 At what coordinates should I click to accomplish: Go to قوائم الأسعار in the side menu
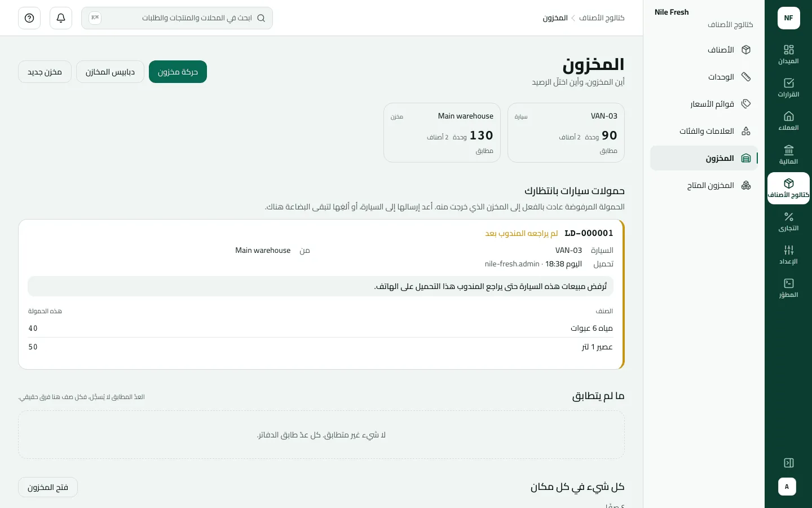point(704,104)
